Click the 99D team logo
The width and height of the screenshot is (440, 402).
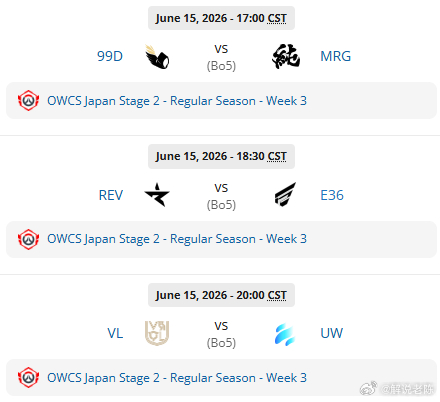click(x=157, y=57)
